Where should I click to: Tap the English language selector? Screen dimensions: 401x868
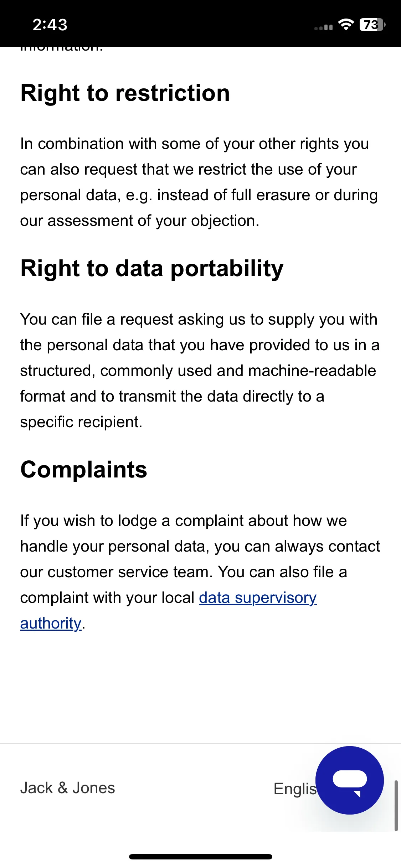pos(295,789)
